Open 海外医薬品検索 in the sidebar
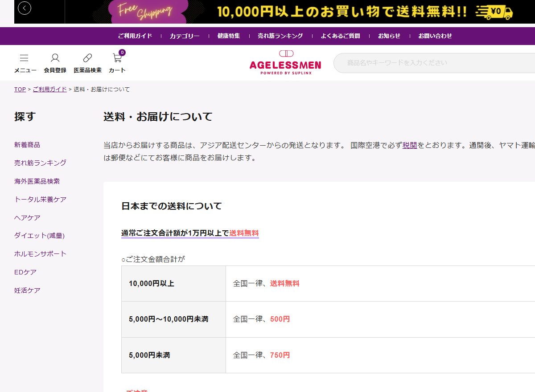The image size is (535, 392). [37, 181]
